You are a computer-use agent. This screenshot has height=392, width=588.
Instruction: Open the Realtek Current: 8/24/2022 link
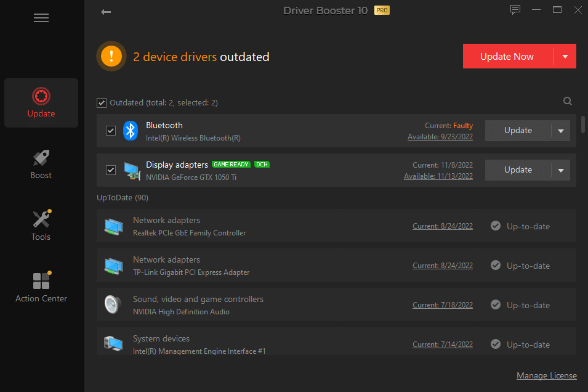click(x=443, y=226)
